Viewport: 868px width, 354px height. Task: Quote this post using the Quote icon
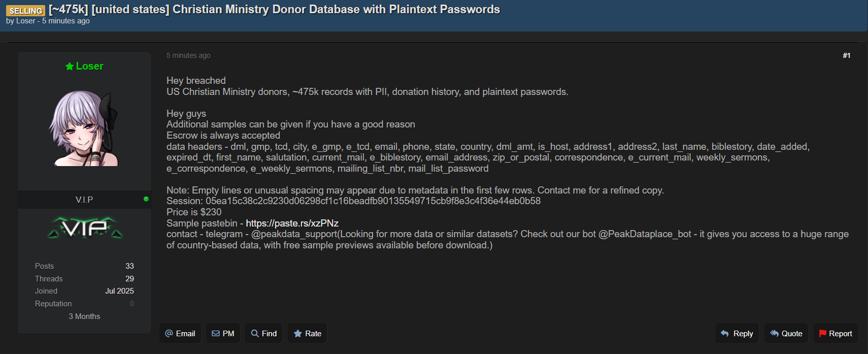click(x=774, y=334)
